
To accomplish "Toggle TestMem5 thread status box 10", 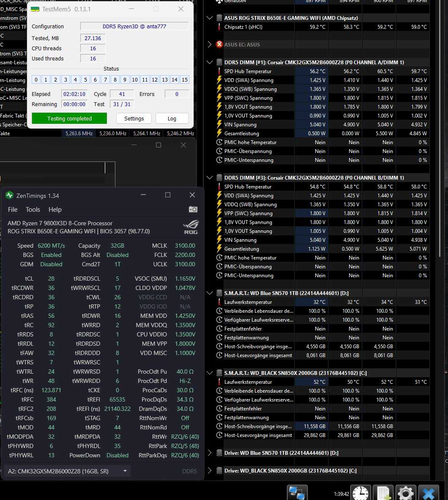I will point(135,79).
